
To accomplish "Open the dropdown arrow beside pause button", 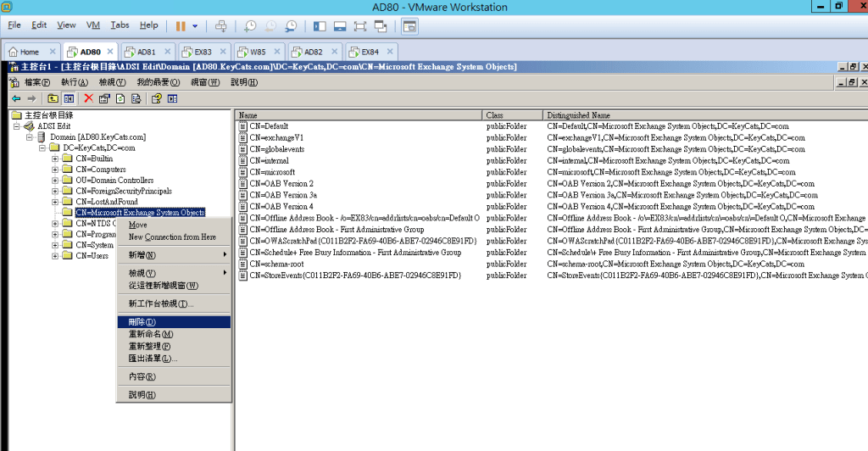I will tap(195, 26).
